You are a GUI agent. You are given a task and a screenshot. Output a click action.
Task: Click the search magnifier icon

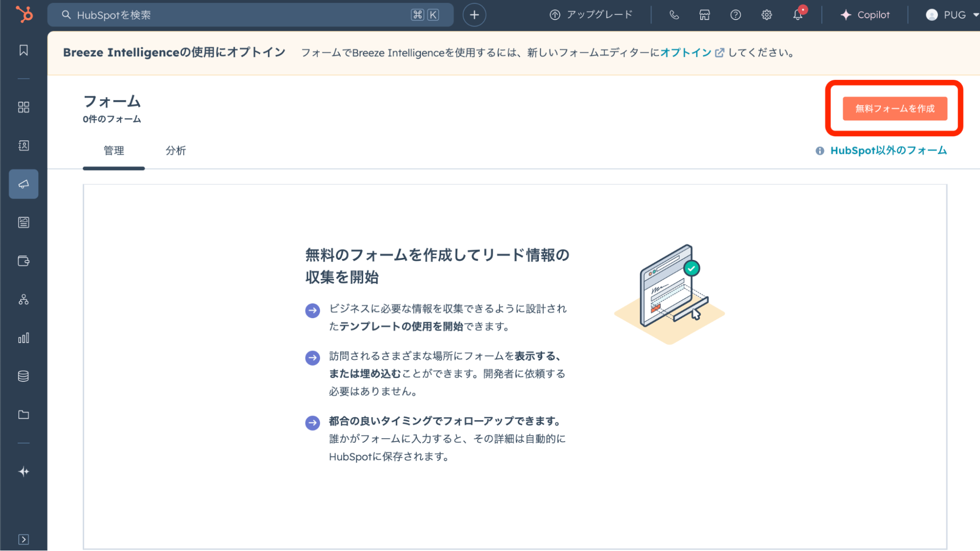[66, 15]
